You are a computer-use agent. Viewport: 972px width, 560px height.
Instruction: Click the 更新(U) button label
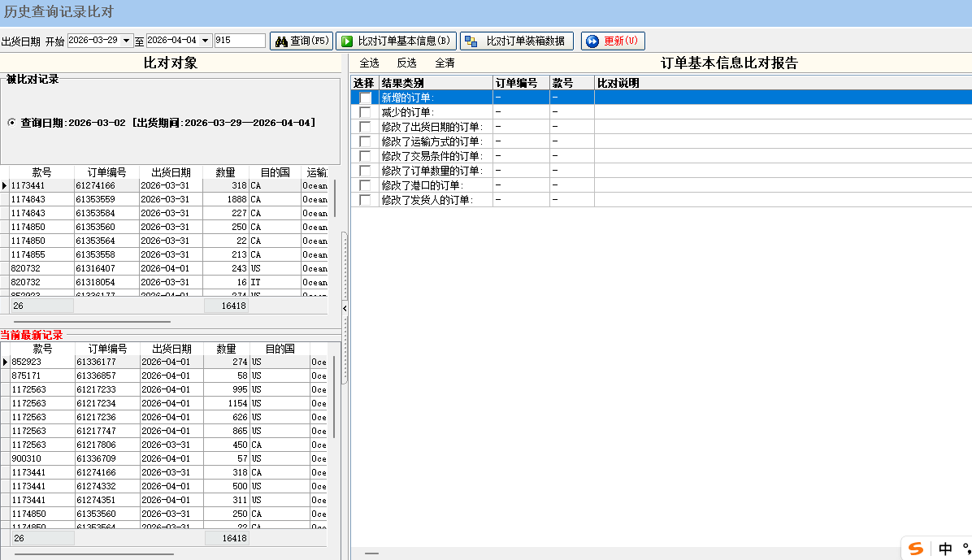(621, 41)
